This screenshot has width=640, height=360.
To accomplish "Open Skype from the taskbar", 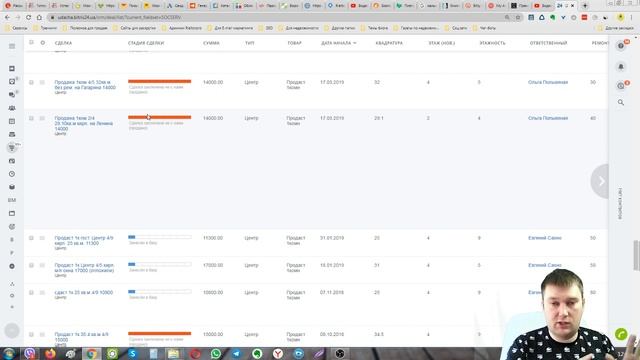I will click(133, 353).
